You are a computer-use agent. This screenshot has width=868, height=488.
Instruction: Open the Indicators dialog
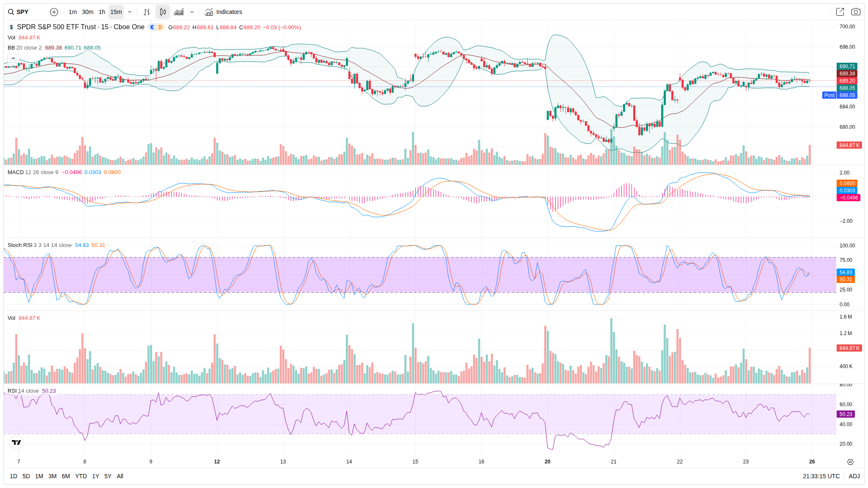(x=224, y=12)
